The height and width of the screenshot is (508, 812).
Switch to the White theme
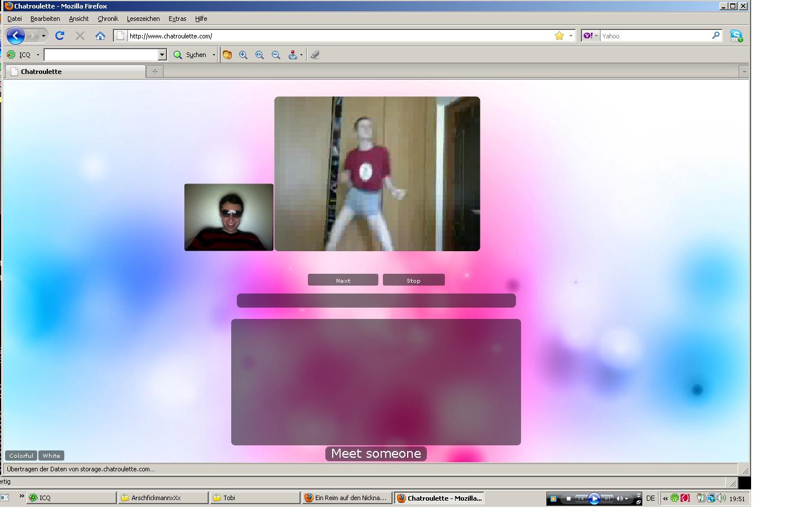(51, 456)
